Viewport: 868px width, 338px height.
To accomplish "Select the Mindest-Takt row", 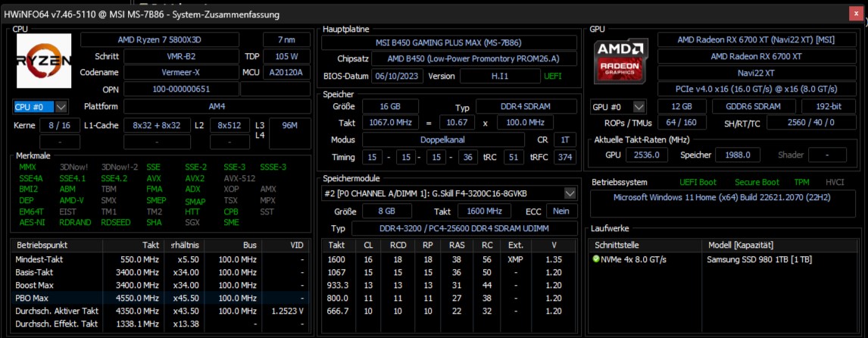I will 160,259.
